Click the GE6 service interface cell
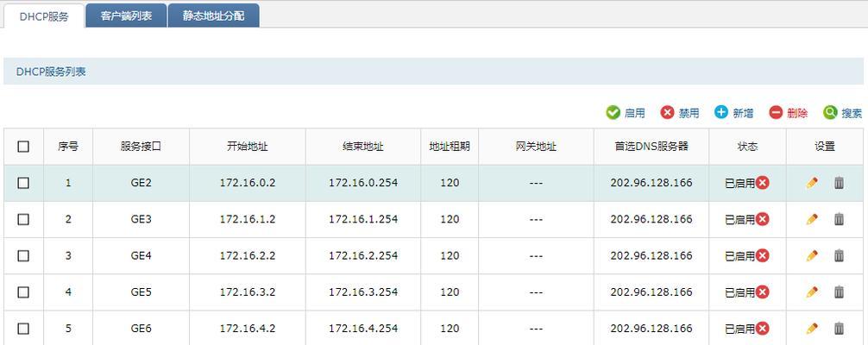The image size is (868, 345). coord(142,329)
